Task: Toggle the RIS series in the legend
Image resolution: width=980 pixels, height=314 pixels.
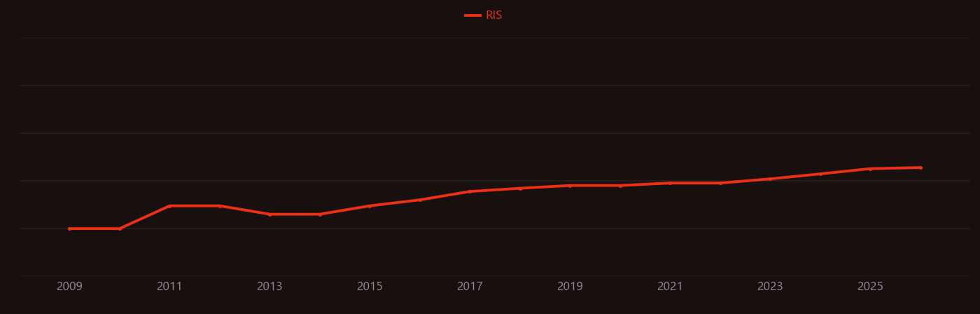Action: (484, 15)
